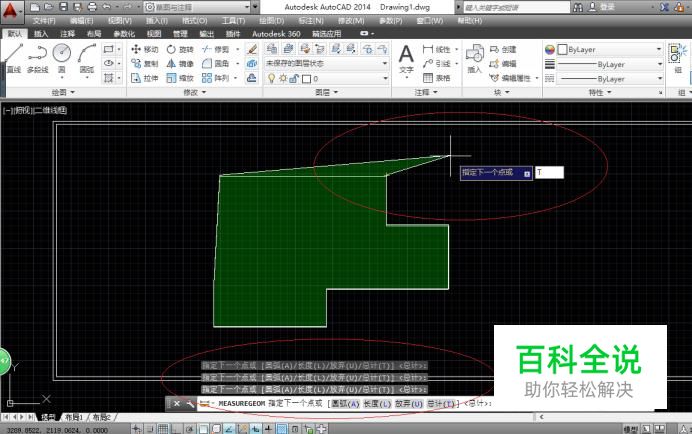Viewport: 692px width, 434px height.
Task: Switch to the 布局2 layout tab
Action: coord(101,417)
